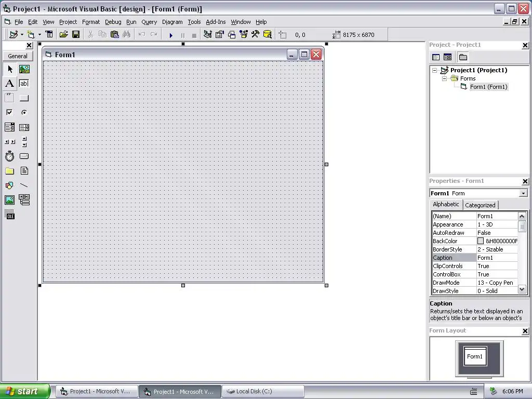Expand the Add Standard EXE Project dropdown arrow
Screen dimensions: 532x399
pyautogui.click(x=22, y=35)
